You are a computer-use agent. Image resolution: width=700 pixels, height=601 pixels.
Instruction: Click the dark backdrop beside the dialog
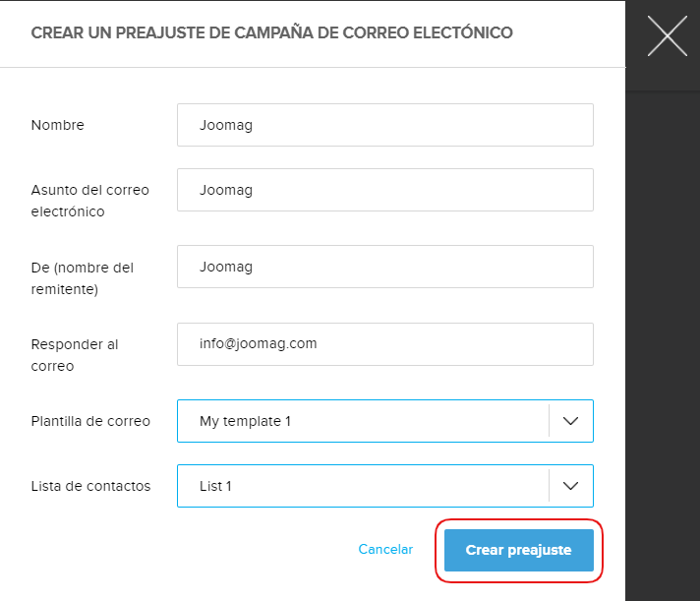coord(663,344)
